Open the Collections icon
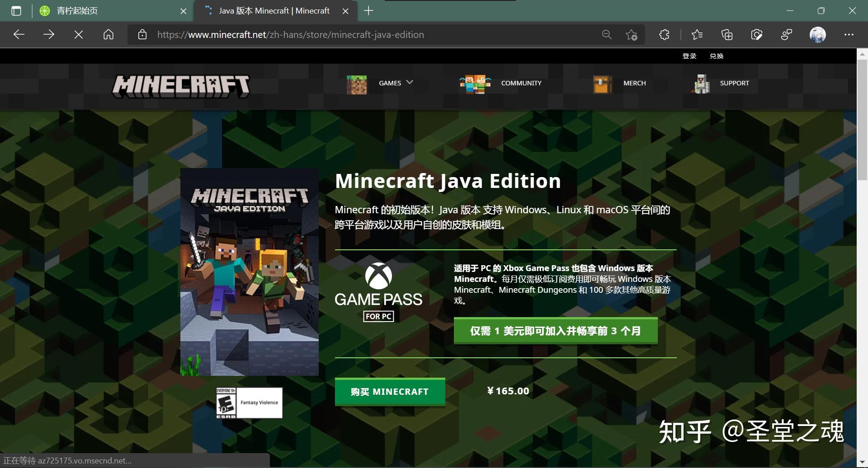Screen dimensions: 868x468 tap(726, 34)
